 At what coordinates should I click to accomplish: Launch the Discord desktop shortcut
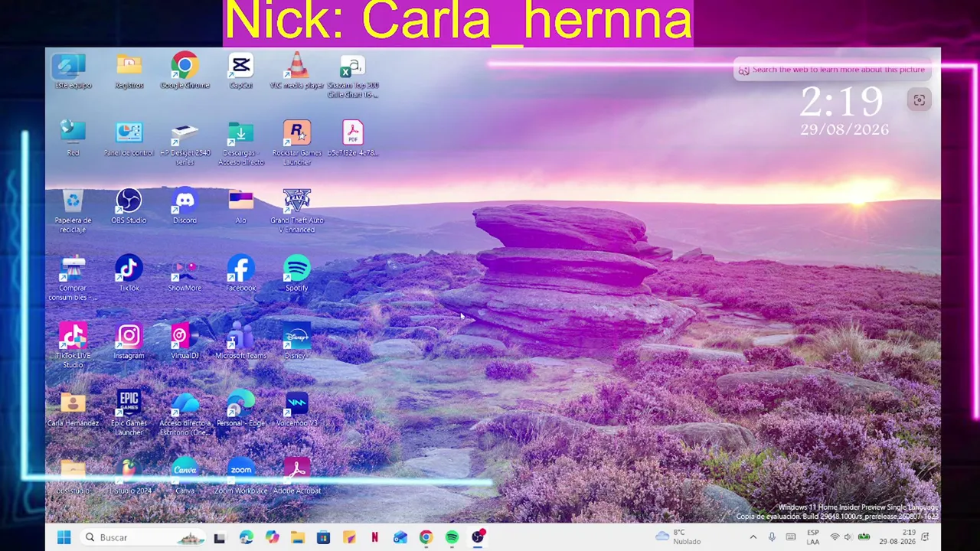coord(185,207)
